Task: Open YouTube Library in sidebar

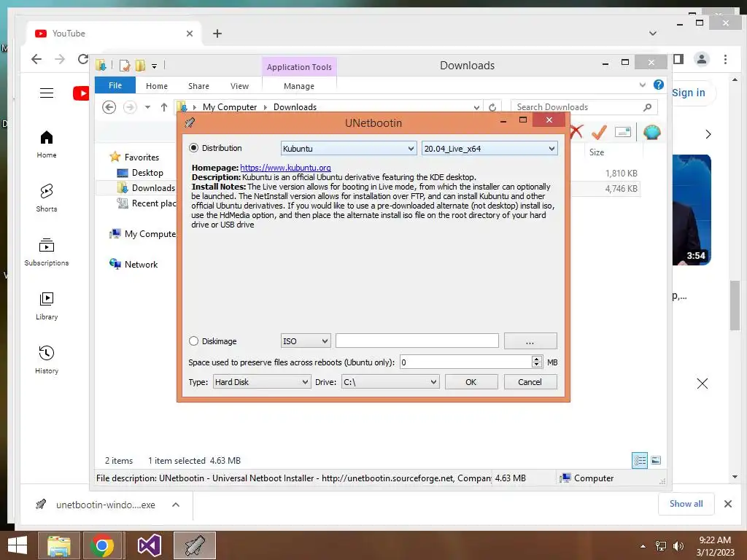Action: pyautogui.click(x=47, y=306)
